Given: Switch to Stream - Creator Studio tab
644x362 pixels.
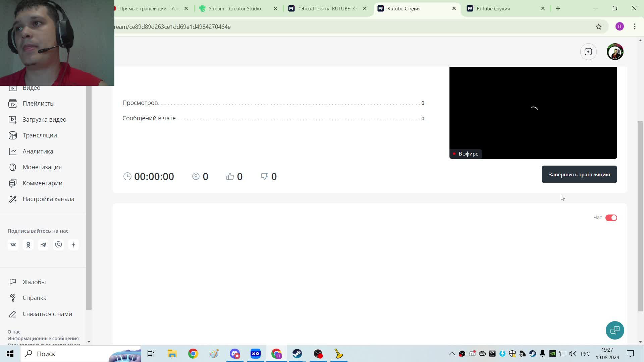Looking at the screenshot, I should point(235,9).
